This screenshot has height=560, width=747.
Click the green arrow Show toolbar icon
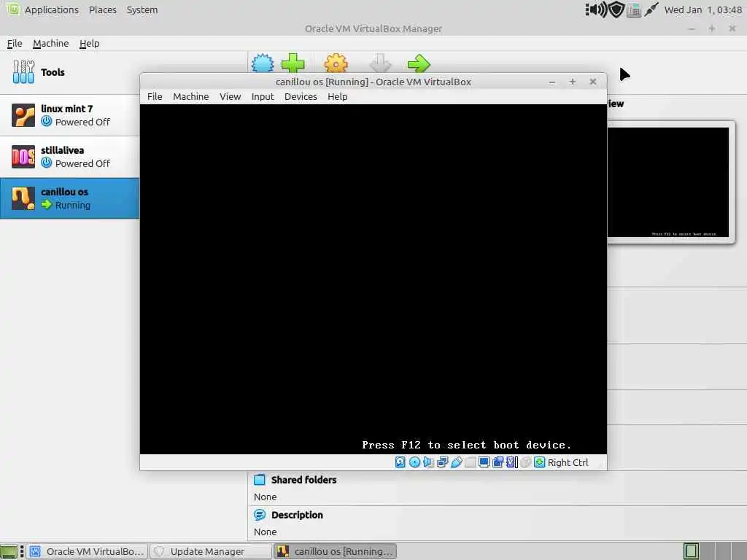(x=419, y=63)
